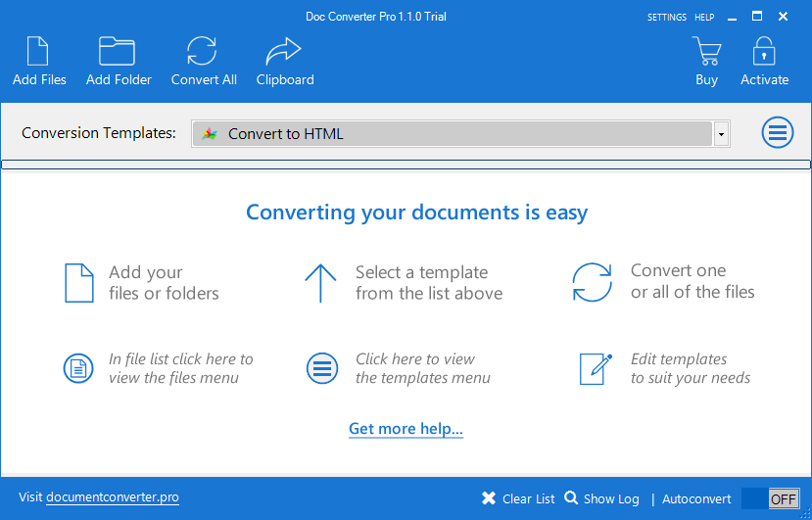Viewport: 812px width, 520px height.
Task: Click 'Edit templates to suit your needs' text
Action: coord(691,368)
